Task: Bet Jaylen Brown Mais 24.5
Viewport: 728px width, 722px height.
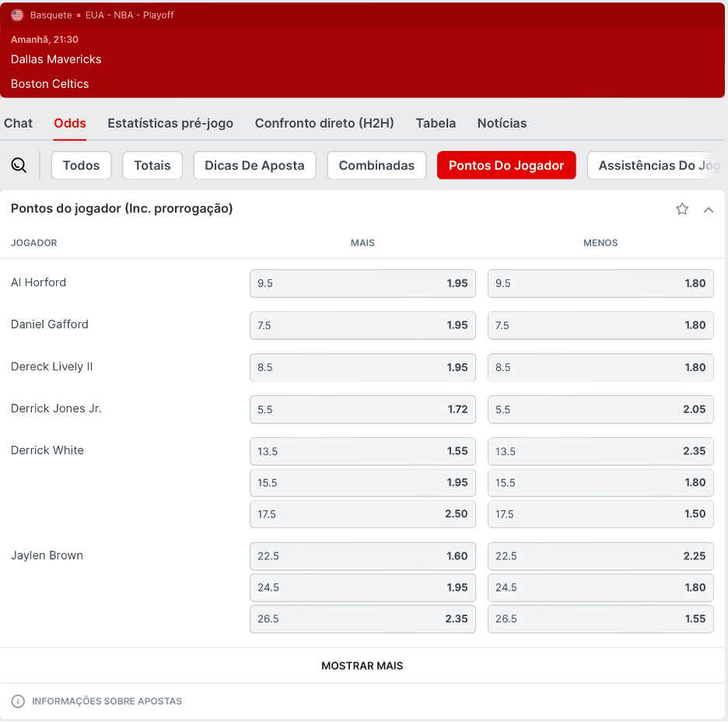Action: (362, 587)
